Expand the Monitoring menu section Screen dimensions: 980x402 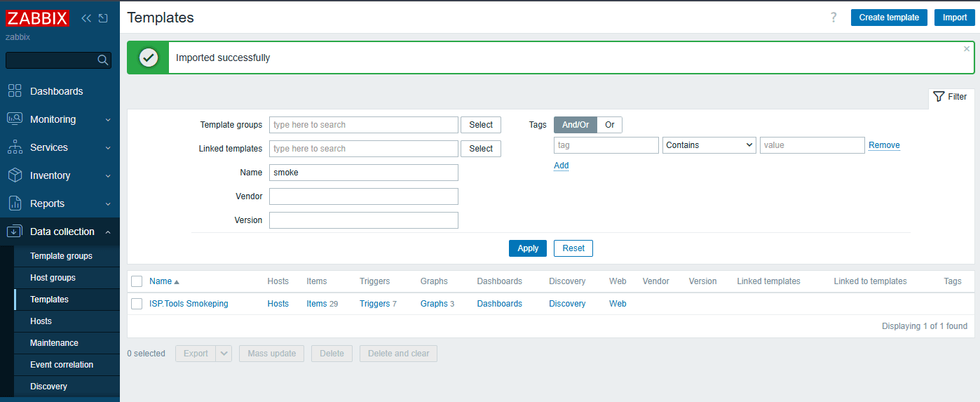tap(60, 119)
